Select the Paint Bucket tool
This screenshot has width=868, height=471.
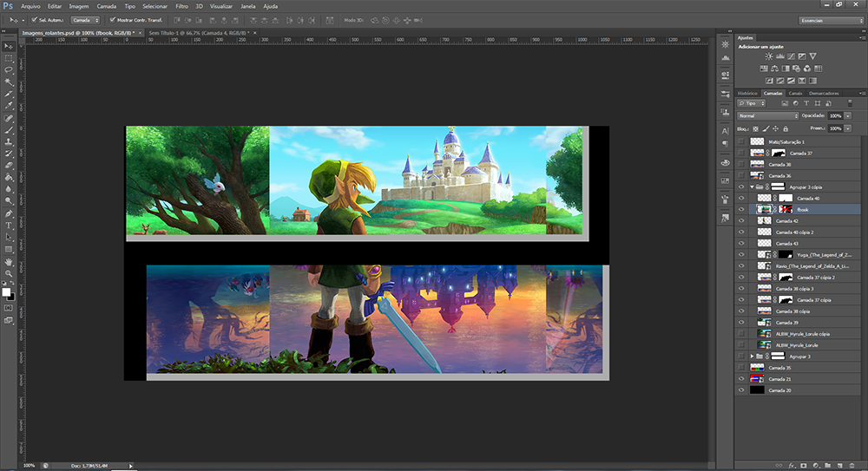(9, 178)
